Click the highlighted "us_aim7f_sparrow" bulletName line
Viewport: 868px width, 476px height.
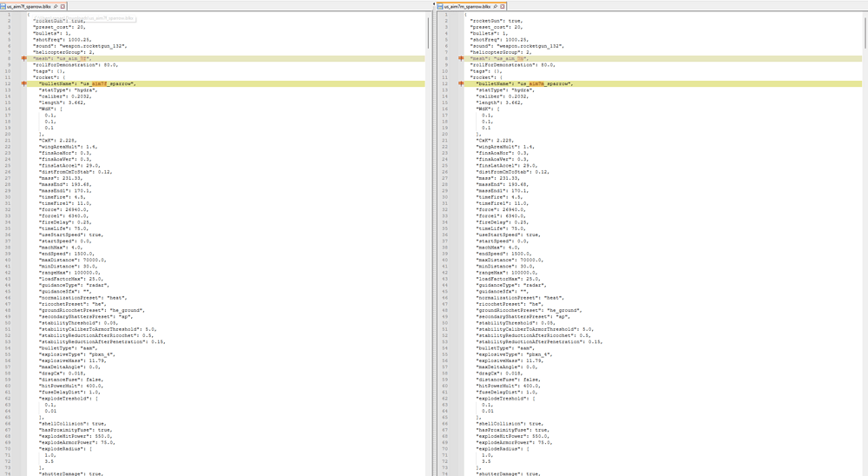(x=87, y=83)
